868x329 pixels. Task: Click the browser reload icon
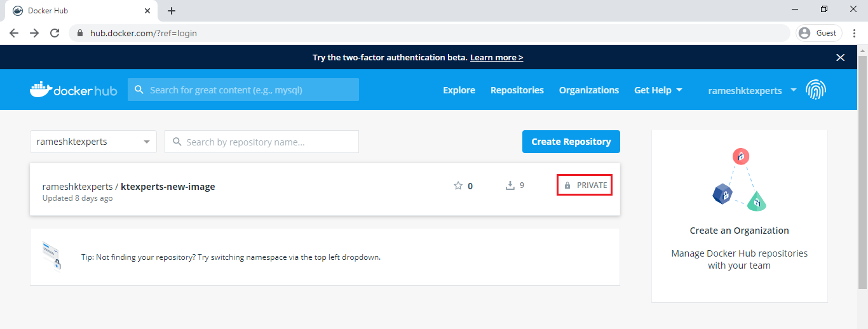(55, 33)
